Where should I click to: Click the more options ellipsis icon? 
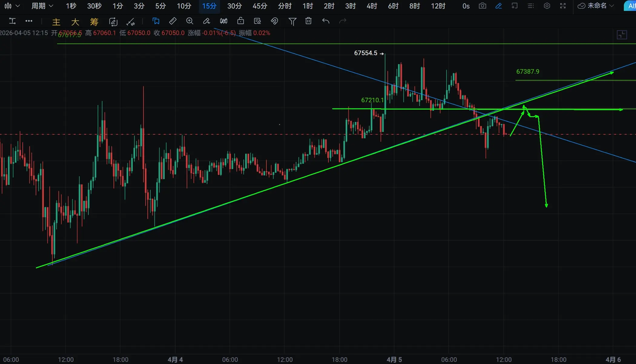[29, 21]
